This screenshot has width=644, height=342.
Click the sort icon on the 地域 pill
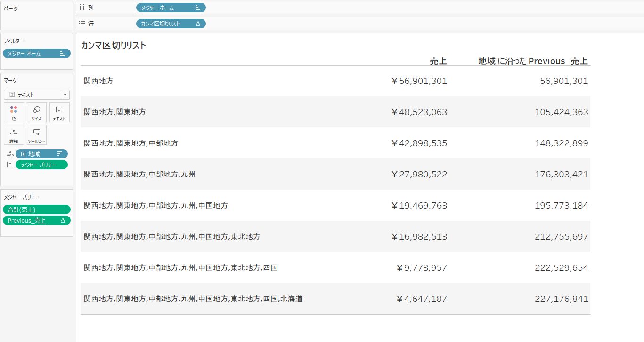(60, 154)
